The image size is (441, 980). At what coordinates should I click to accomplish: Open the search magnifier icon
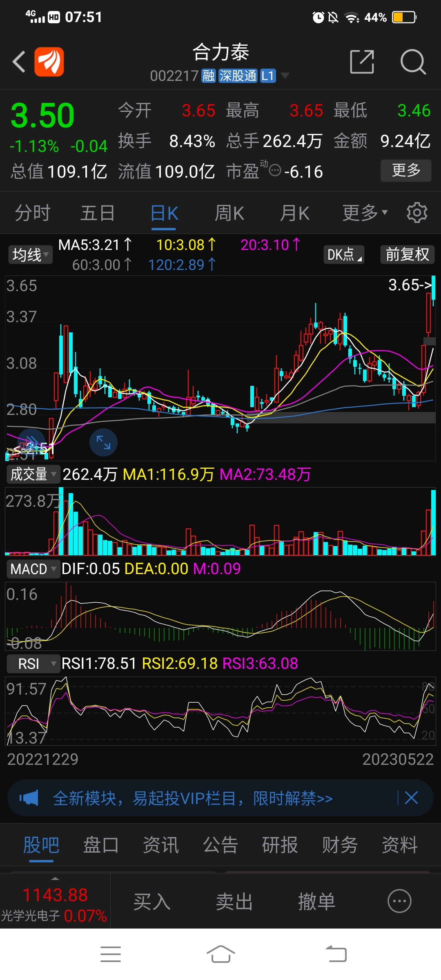413,62
